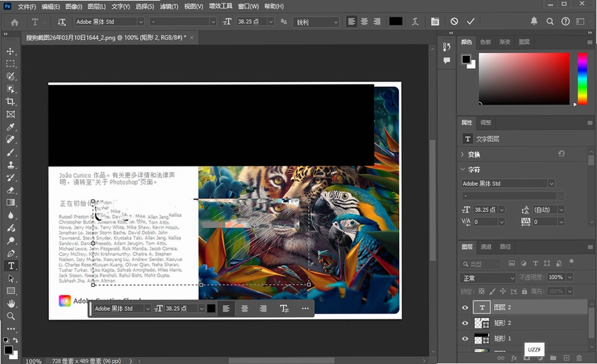The image size is (597, 364).
Task: Open the layer blend mode 正常 dropdown
Action: point(487,278)
